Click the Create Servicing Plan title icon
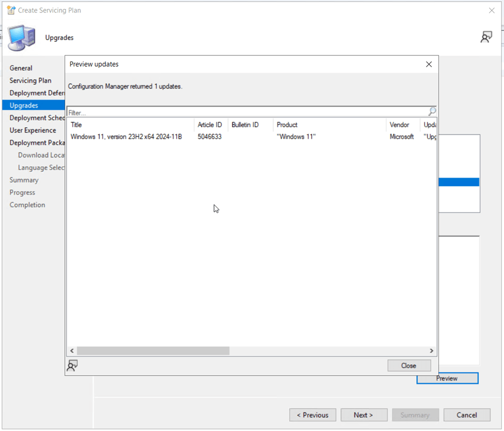The width and height of the screenshot is (504, 431). pos(11,10)
